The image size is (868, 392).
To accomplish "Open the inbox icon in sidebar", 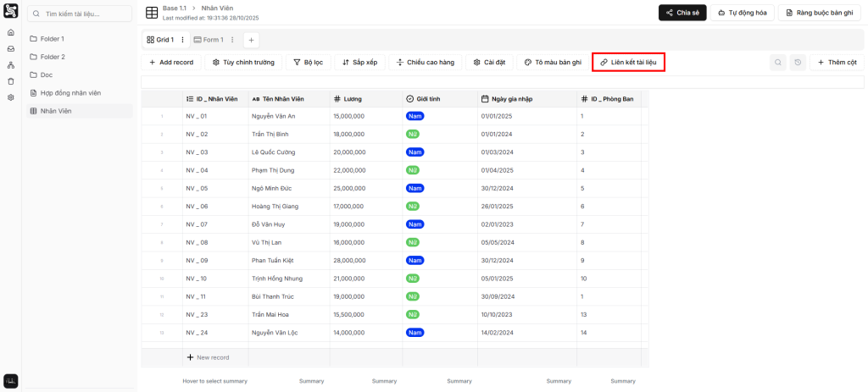I will (x=11, y=49).
